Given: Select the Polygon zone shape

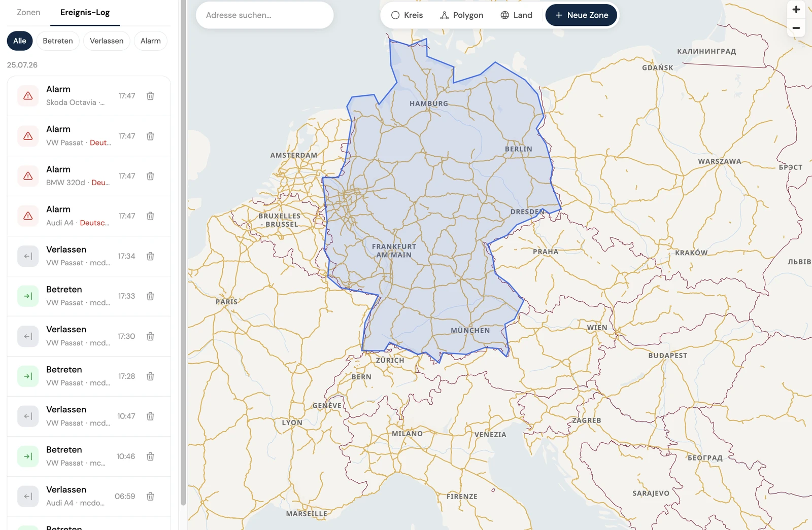Looking at the screenshot, I should [x=462, y=15].
